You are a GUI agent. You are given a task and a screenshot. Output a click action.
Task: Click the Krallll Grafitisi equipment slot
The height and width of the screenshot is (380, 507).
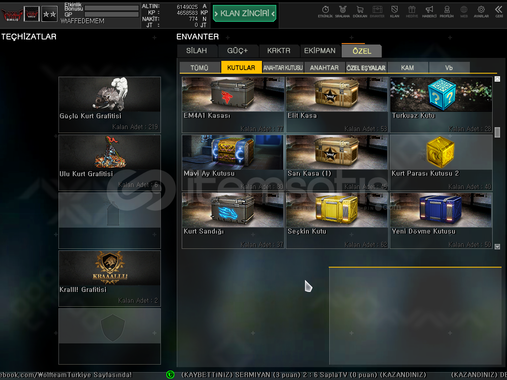(x=109, y=278)
